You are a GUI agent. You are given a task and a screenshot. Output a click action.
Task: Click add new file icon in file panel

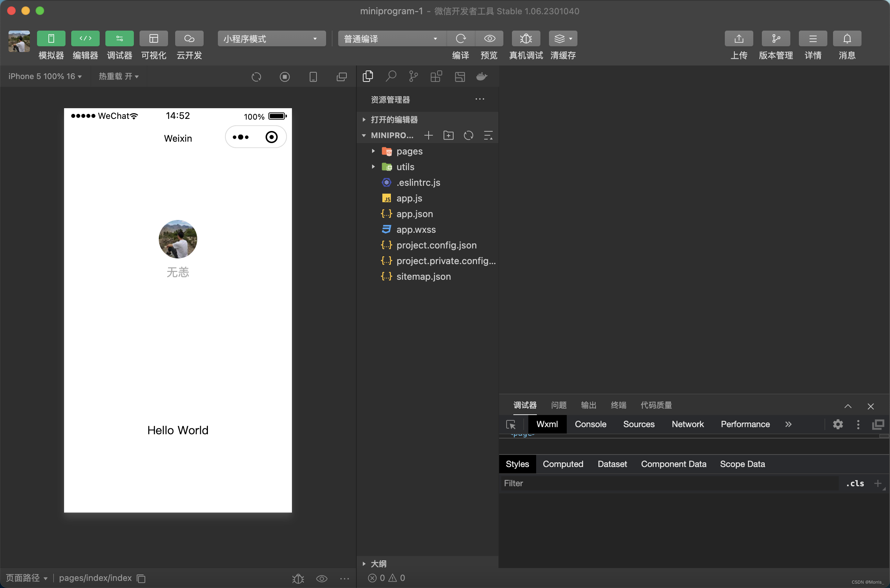point(429,135)
